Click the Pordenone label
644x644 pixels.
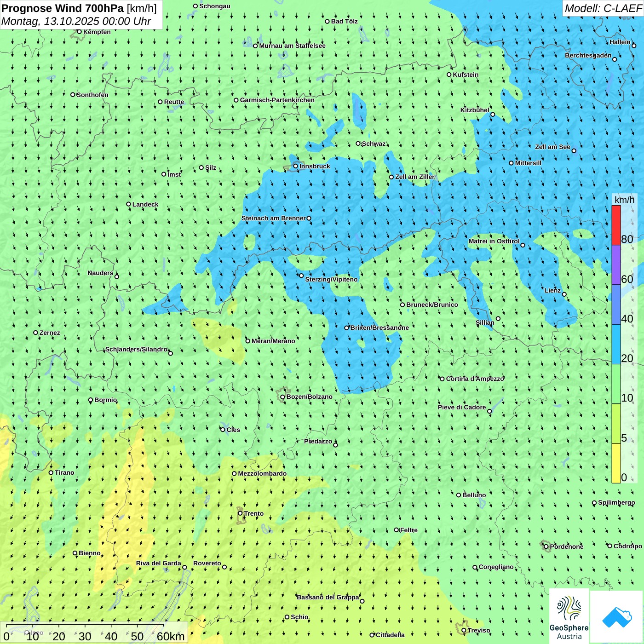[x=567, y=546]
